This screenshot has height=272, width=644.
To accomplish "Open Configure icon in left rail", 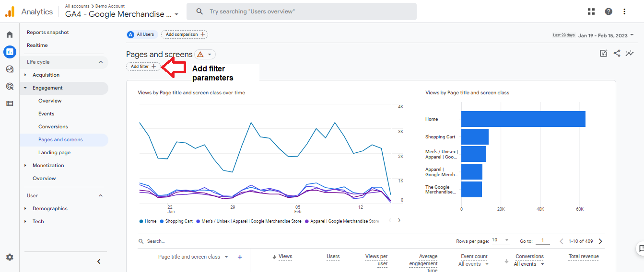I will click(x=10, y=103).
